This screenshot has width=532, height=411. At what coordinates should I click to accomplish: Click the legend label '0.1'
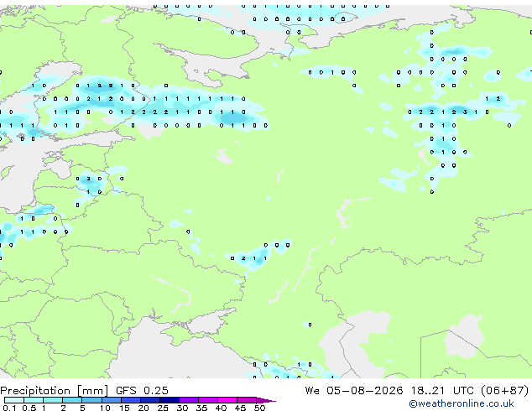point(9,408)
